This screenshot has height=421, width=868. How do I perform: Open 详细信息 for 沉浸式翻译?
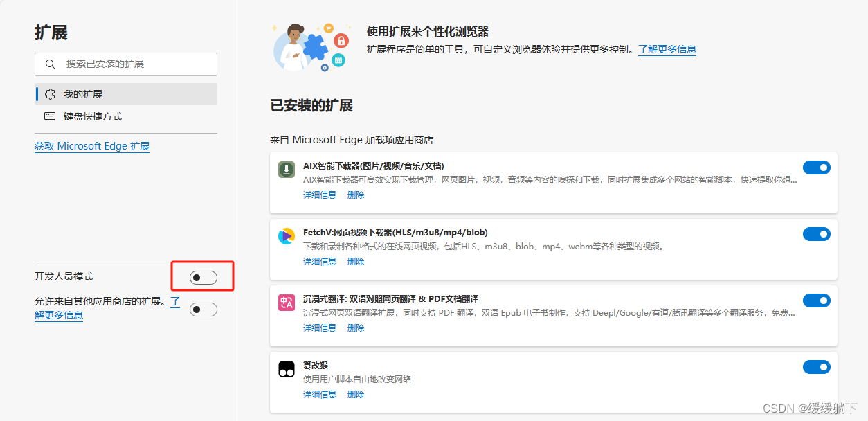320,328
